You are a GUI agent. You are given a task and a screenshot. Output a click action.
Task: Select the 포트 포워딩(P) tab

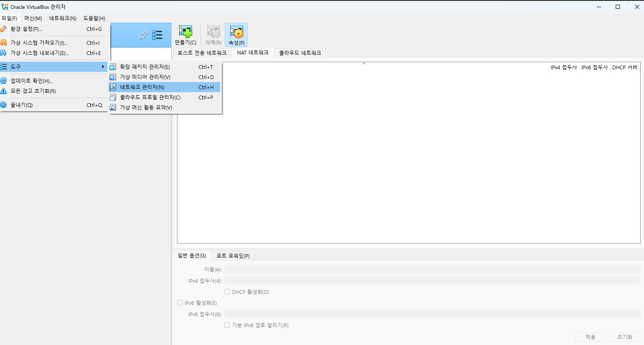pos(233,256)
